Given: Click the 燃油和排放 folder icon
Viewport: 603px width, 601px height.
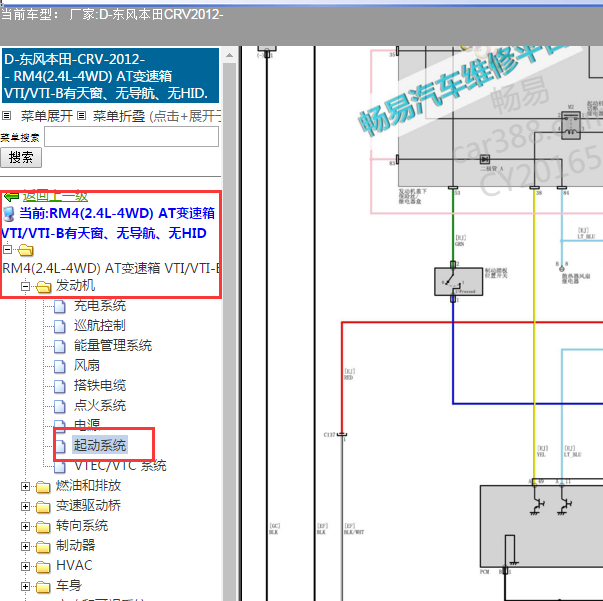Looking at the screenshot, I should pyautogui.click(x=43, y=487).
